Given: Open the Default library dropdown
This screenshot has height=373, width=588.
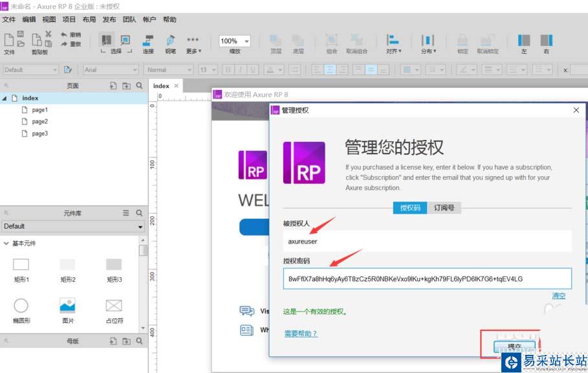Looking at the screenshot, I should coord(73,226).
